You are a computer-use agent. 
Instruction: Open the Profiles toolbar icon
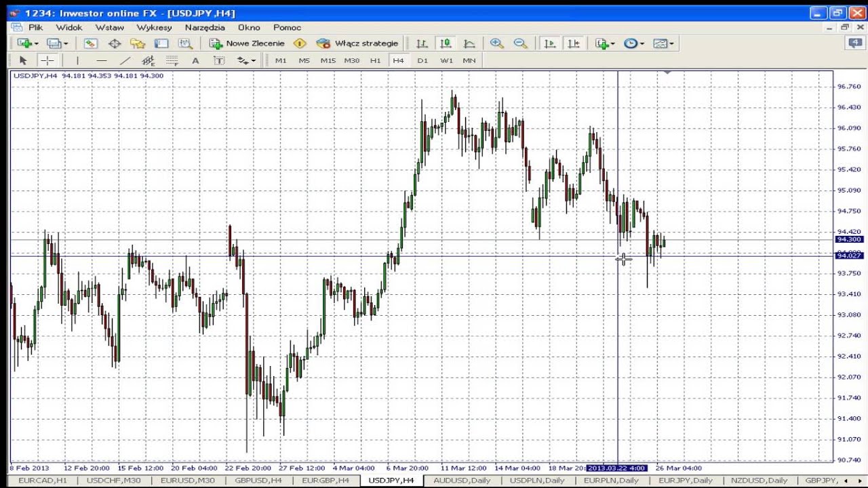(54, 43)
